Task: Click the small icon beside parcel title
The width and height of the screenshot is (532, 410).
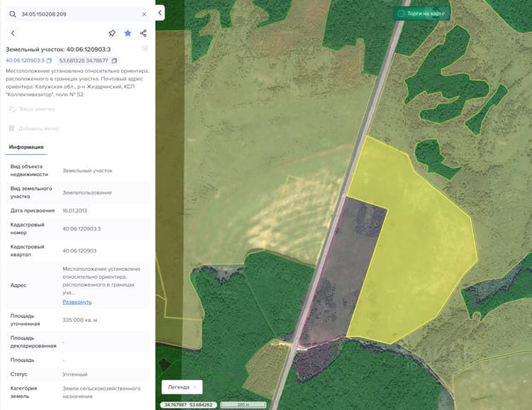Action: 145,48
